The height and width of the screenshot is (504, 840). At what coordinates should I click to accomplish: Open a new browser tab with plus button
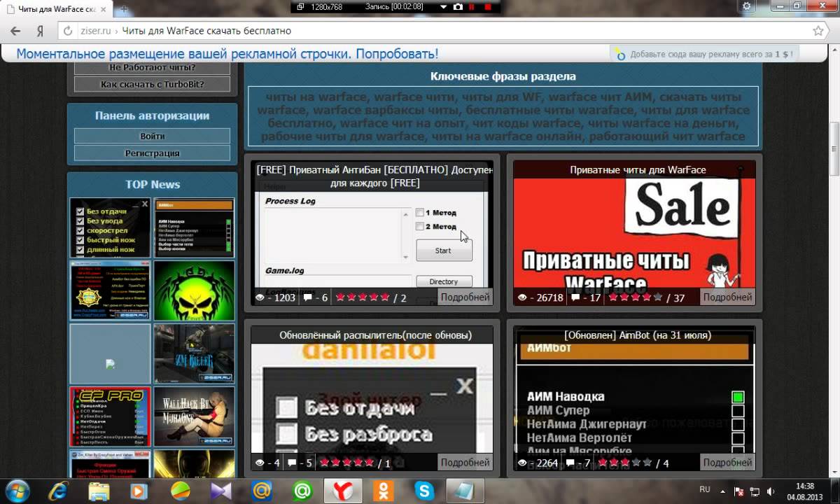pos(125,10)
